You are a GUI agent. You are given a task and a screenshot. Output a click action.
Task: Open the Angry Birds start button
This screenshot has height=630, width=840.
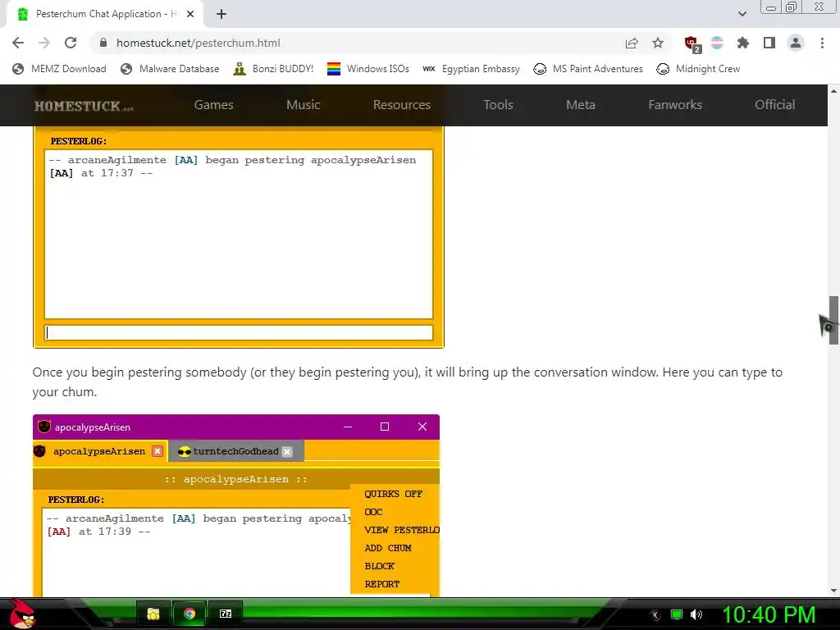point(21,614)
